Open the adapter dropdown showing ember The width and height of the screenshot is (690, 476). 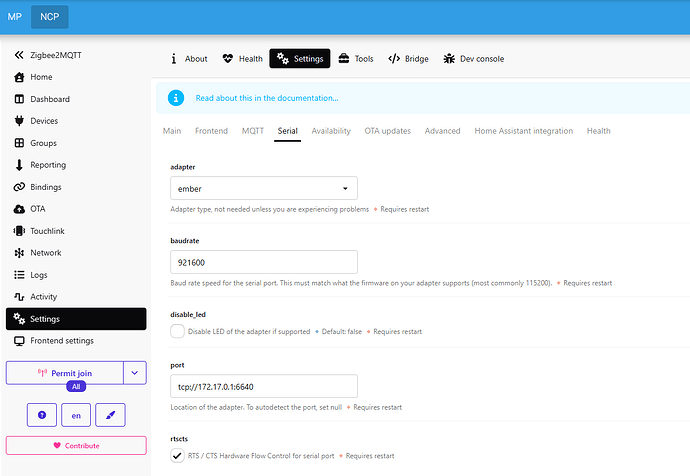point(264,188)
